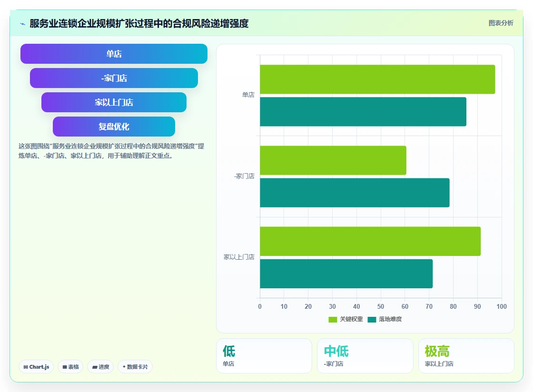Click the teal 单店 bar

pos(363,112)
